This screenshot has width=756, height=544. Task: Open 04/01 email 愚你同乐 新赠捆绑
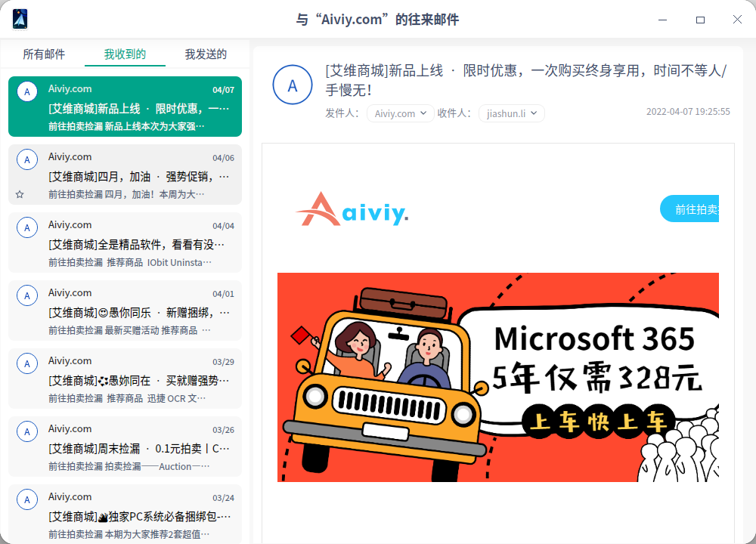[125, 311]
